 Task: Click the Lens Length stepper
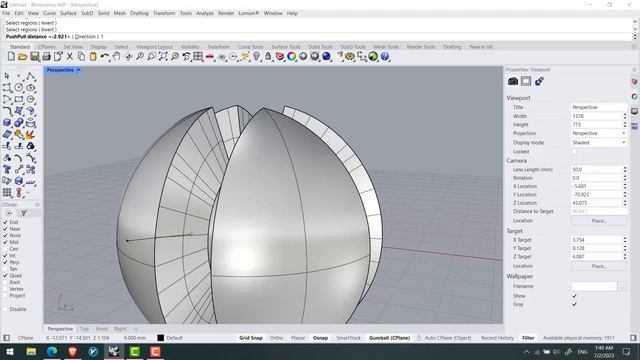625,169
